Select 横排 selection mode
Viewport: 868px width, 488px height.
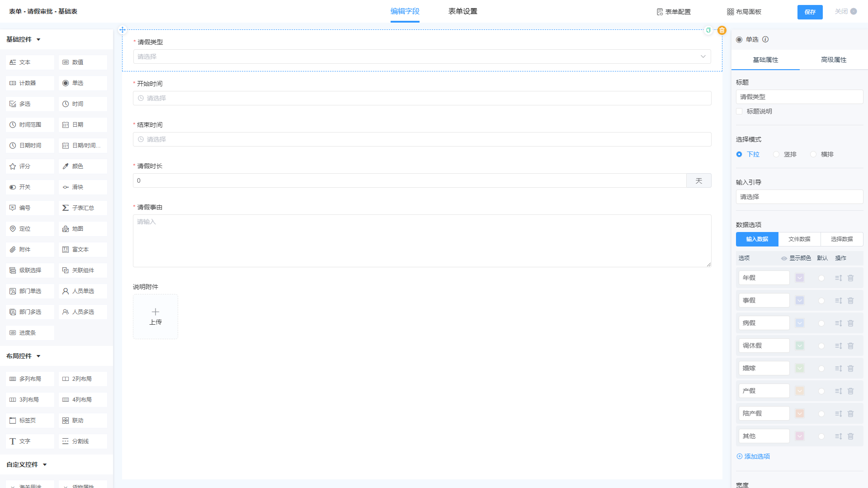click(813, 154)
